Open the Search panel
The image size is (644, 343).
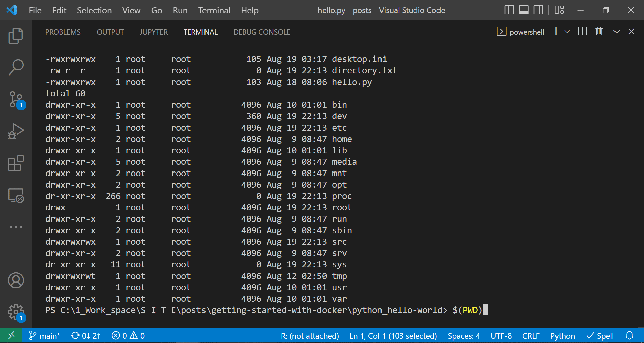(x=16, y=67)
